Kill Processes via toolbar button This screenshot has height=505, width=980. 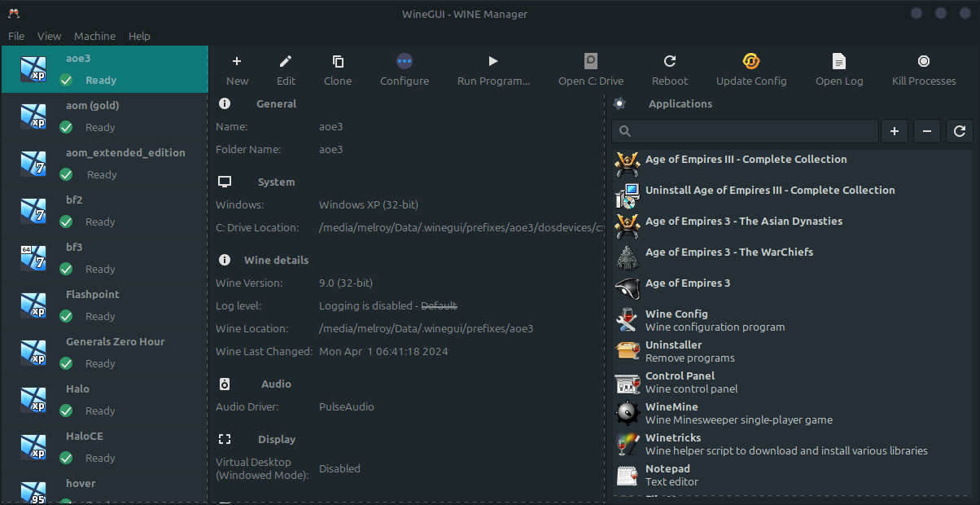924,62
